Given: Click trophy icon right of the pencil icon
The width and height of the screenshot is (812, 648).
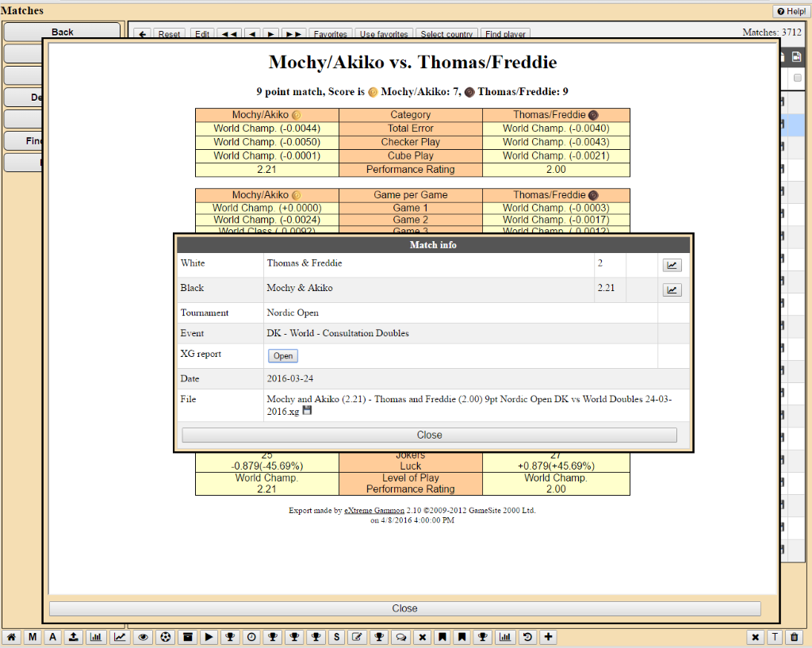Looking at the screenshot, I should (x=379, y=637).
